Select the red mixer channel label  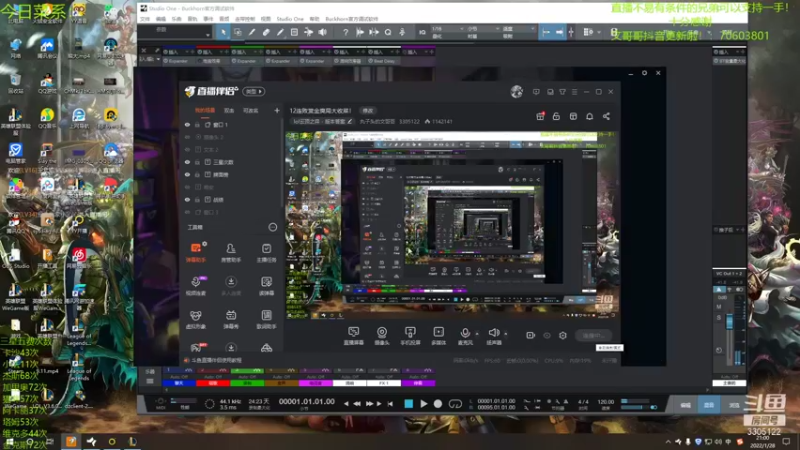pyautogui.click(x=213, y=383)
